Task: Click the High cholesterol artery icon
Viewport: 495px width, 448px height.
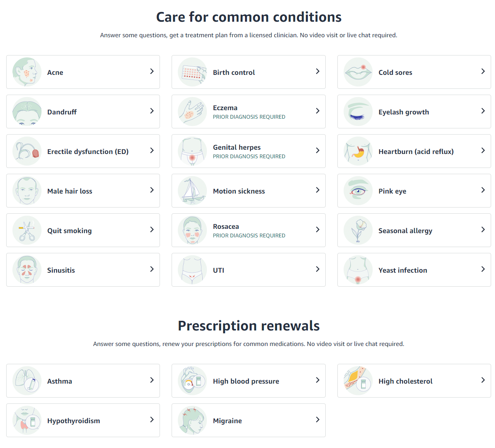Action: (358, 381)
